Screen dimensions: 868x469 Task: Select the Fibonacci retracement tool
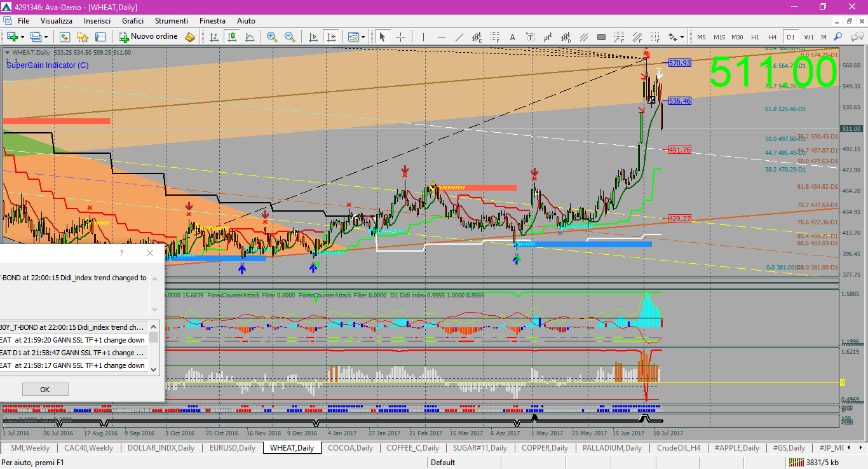tap(494, 37)
